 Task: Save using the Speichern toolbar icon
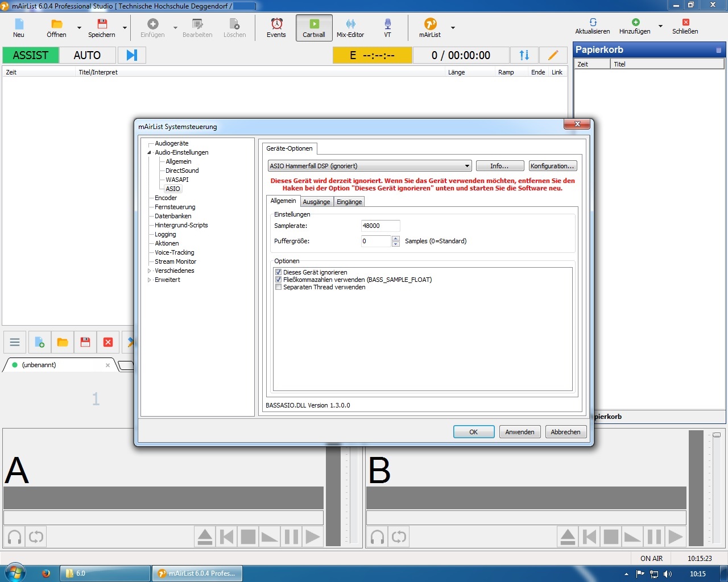point(102,28)
